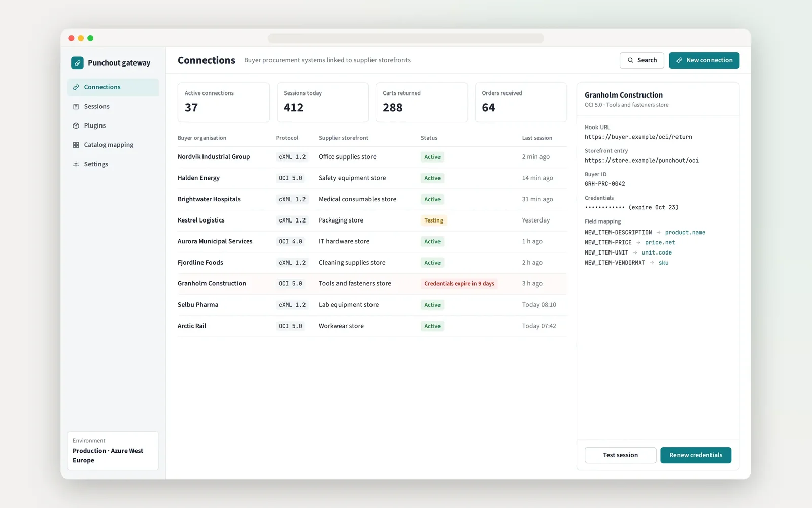
Task: Click the Sessions today stat card
Action: (x=323, y=103)
